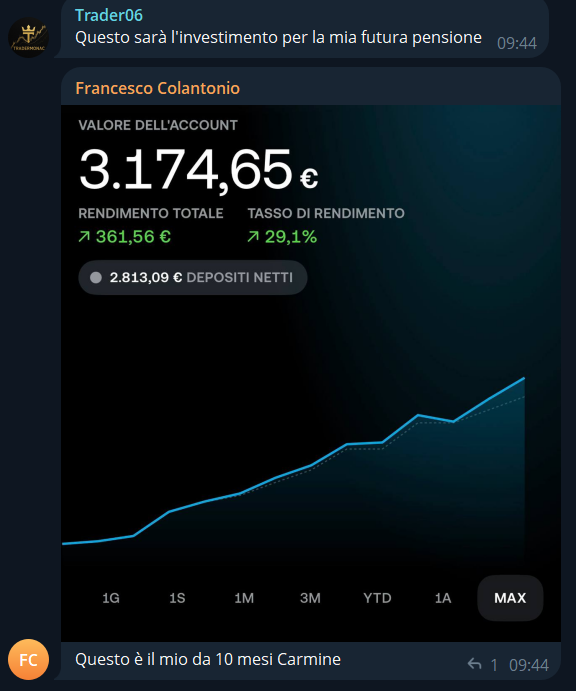The height and width of the screenshot is (691, 576).
Task: Click the VALORE DELL'ACCOUNT label
Action: pos(158,125)
